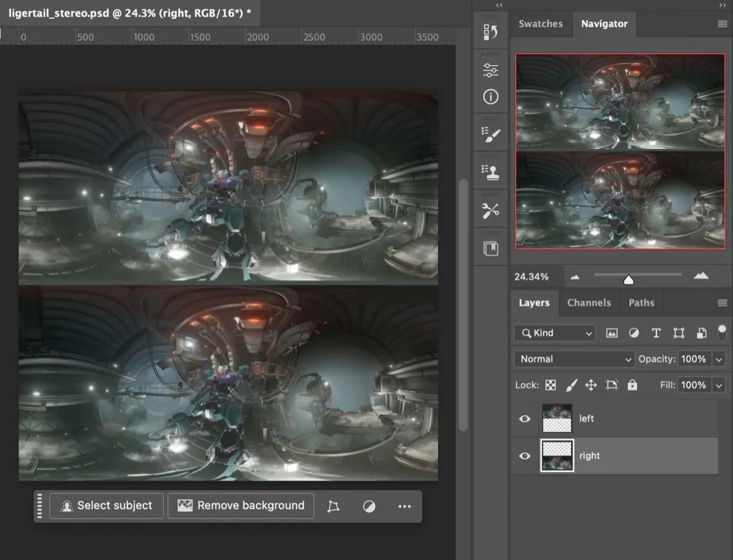This screenshot has height=560, width=733.
Task: Lock layer position
Action: click(x=591, y=385)
